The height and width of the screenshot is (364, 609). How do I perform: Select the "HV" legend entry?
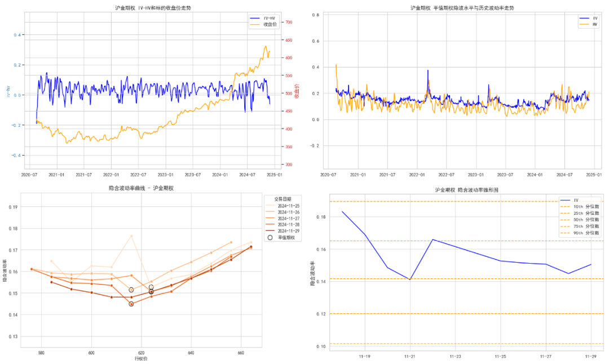coord(588,24)
